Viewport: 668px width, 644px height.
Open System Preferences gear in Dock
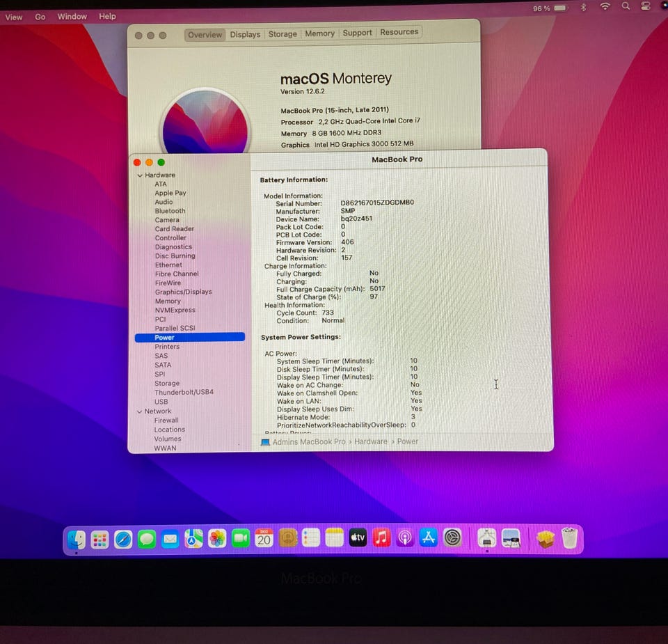pos(452,538)
